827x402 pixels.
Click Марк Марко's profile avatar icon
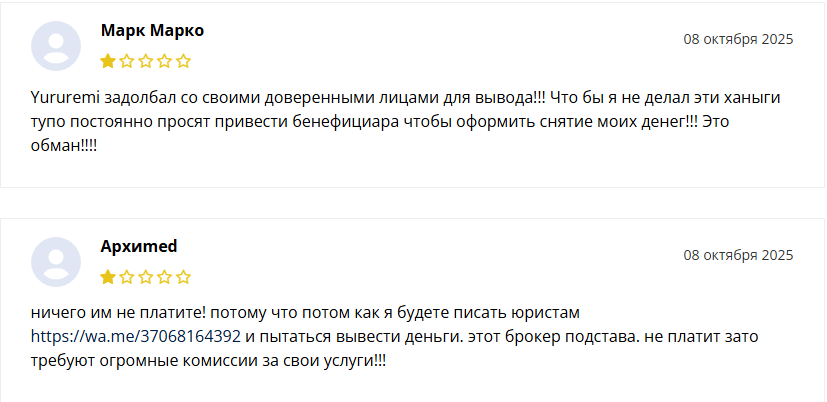pos(56,46)
